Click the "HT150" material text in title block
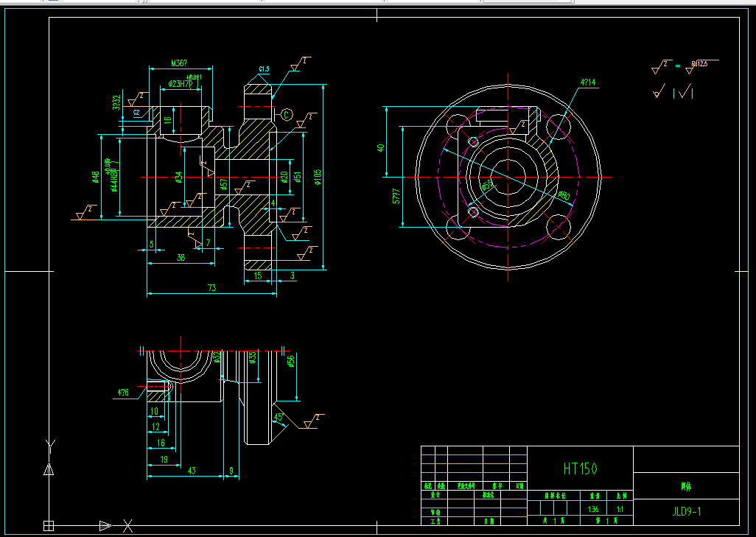The image size is (756, 537). (x=580, y=468)
